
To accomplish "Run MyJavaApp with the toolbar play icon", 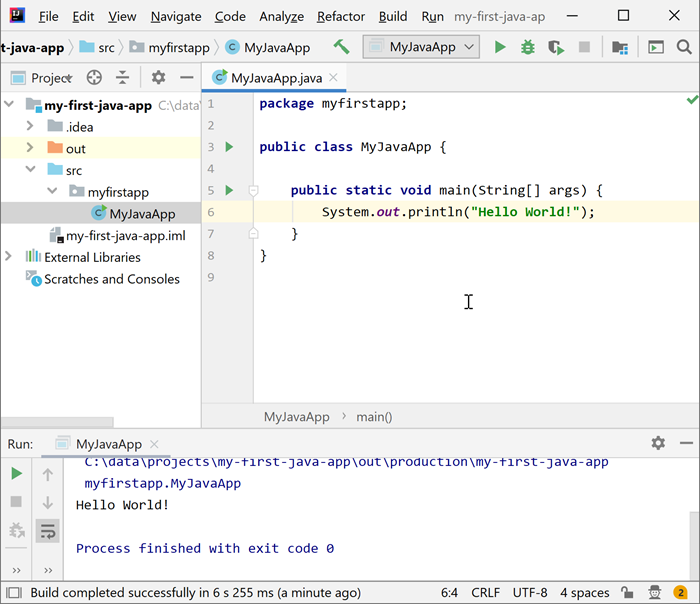I will pyautogui.click(x=500, y=47).
